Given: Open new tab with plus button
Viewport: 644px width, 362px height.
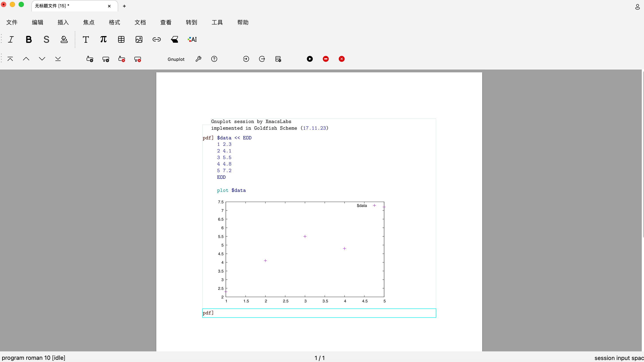Looking at the screenshot, I should [x=124, y=6].
